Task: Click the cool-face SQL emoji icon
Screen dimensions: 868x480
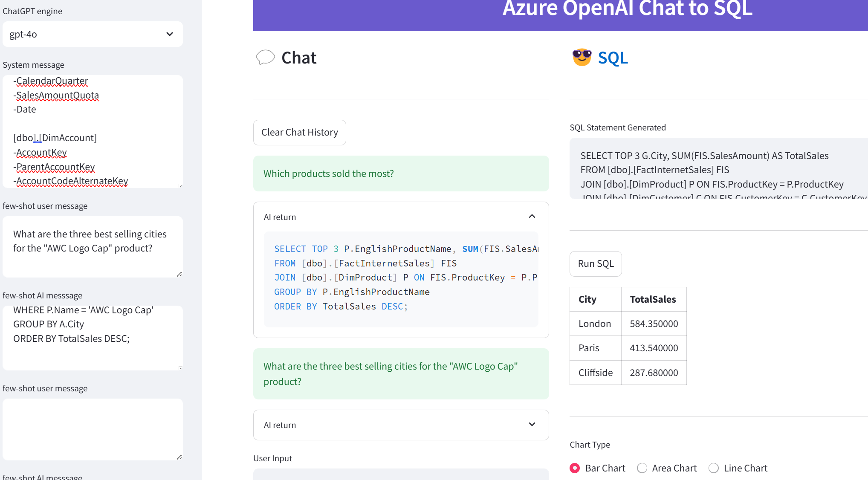Action: (582, 58)
